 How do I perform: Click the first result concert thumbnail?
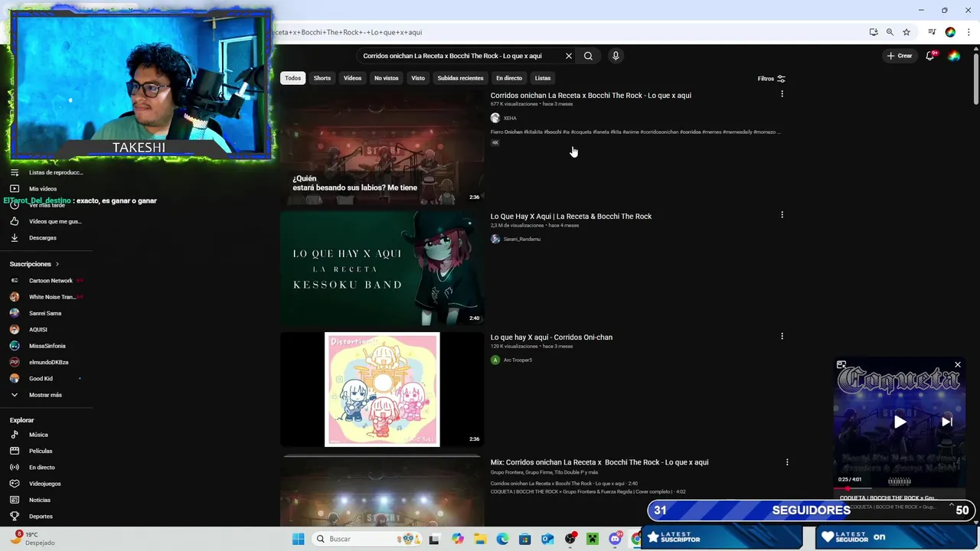382,148
